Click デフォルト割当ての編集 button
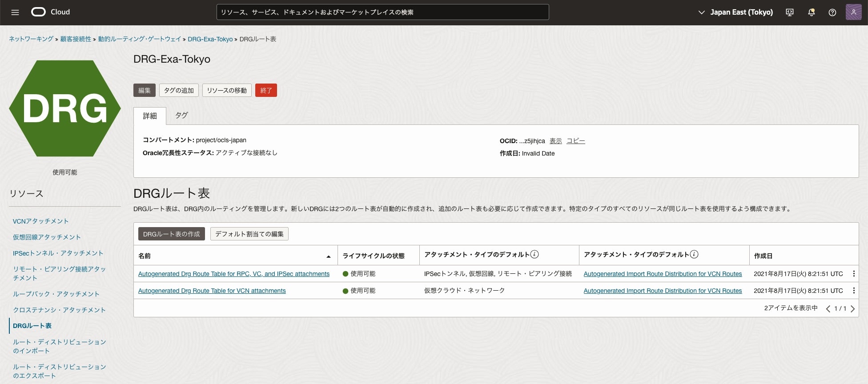 tap(249, 234)
